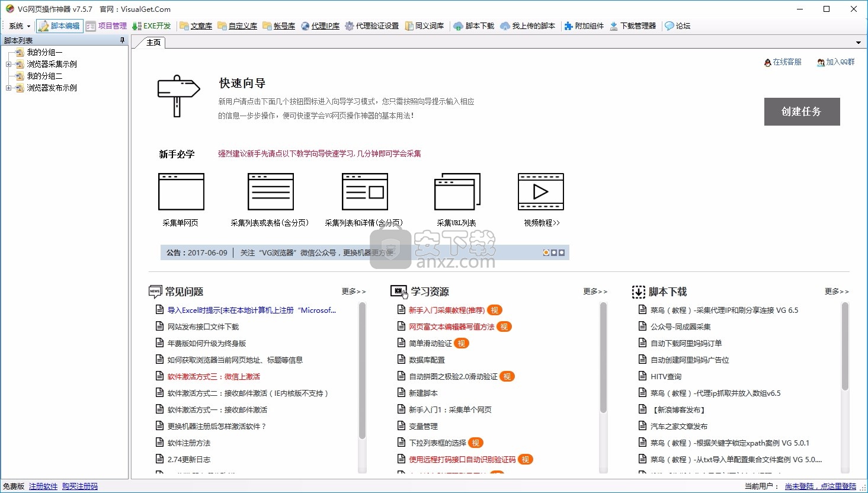The height and width of the screenshot is (493, 868).
Task: Open the 脚本编辑 script editor toolbar button
Action: [59, 26]
